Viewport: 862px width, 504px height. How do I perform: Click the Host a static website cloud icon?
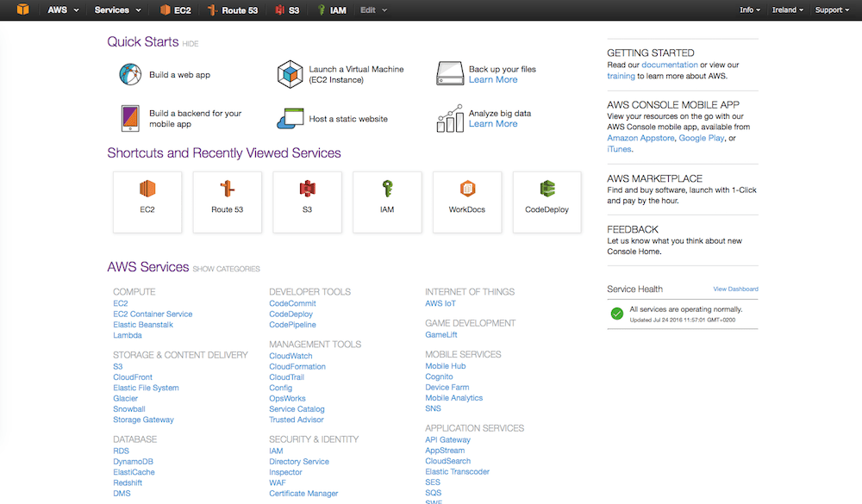[290, 118]
